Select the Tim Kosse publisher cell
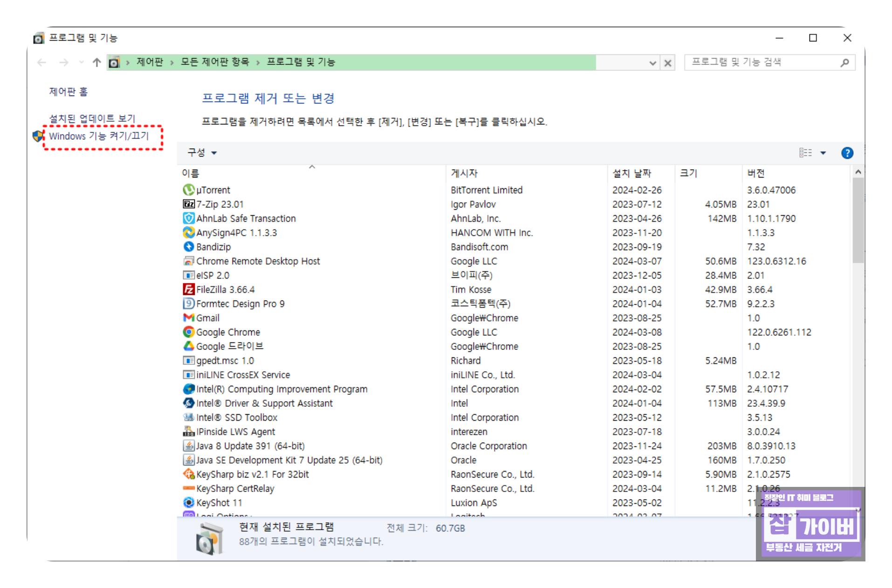Screen dimensions: 892x588 [x=471, y=289]
